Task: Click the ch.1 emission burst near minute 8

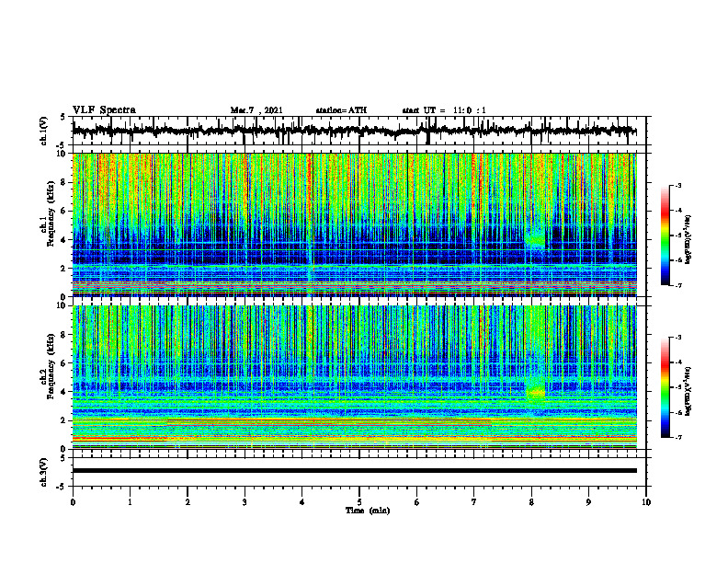Action: pyautogui.click(x=535, y=239)
